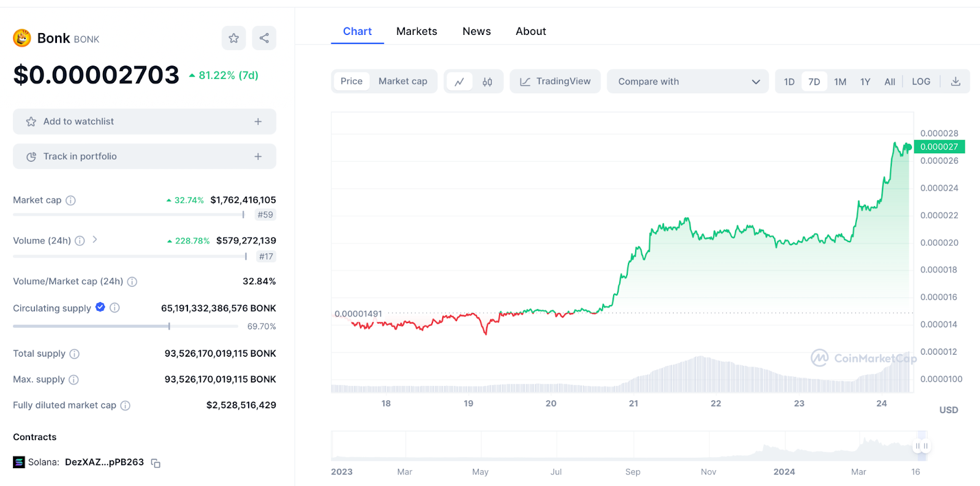
Task: Click Volume rank progress bar
Action: [x=130, y=256]
